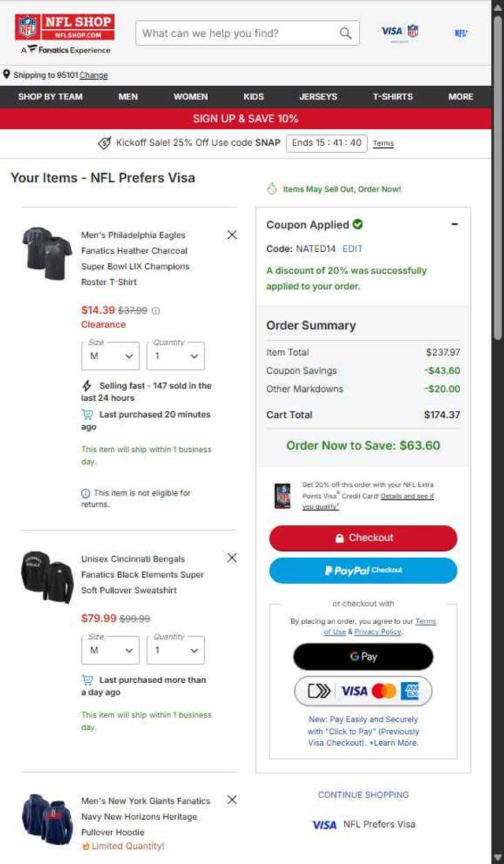Click the NFL Visa card icon in header

click(400, 32)
